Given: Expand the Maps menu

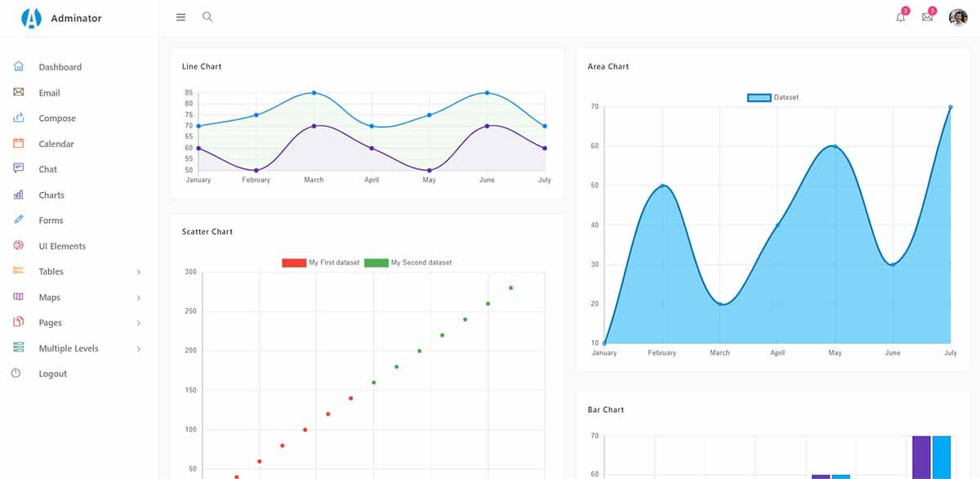Looking at the screenshot, I should [47, 297].
